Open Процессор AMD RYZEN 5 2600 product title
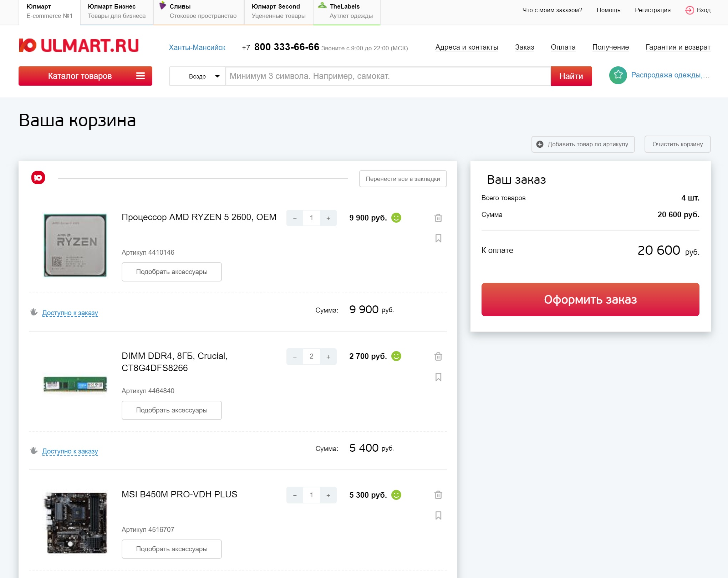The width and height of the screenshot is (728, 578). (199, 217)
